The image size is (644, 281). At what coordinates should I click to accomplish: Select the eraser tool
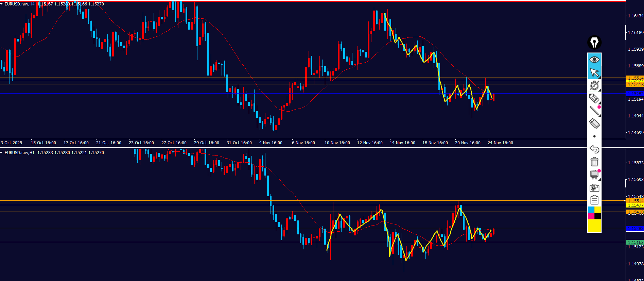(x=594, y=123)
